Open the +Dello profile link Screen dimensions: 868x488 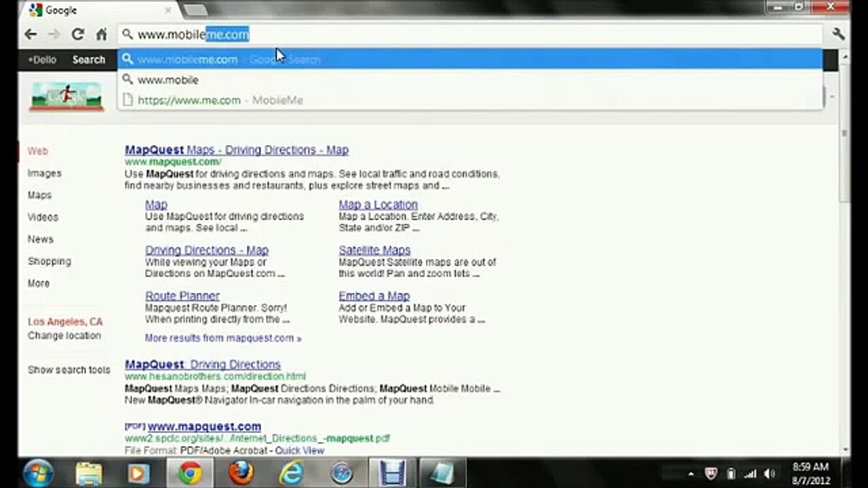(x=42, y=60)
